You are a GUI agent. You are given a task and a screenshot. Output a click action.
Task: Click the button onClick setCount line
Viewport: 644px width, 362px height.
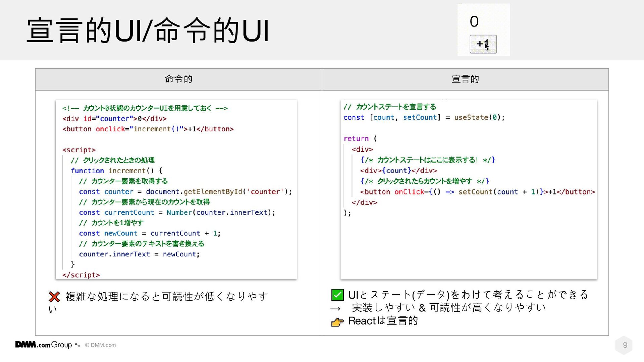pyautogui.click(x=477, y=192)
